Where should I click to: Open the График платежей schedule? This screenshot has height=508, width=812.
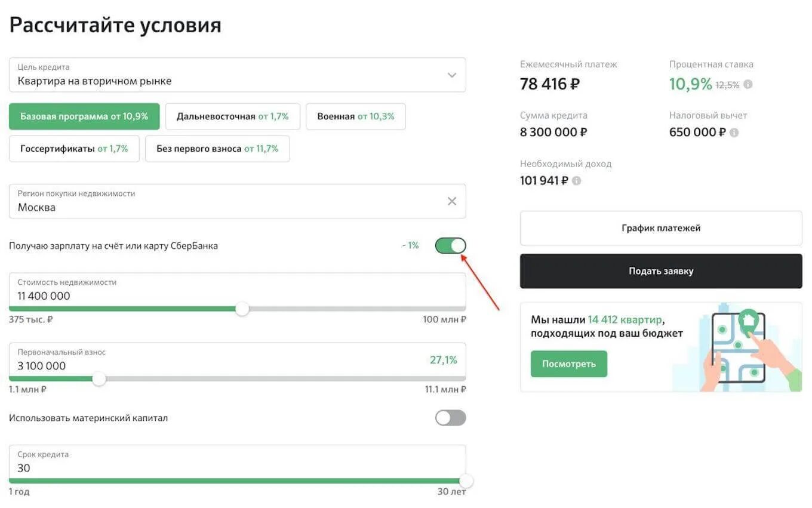[x=661, y=228]
